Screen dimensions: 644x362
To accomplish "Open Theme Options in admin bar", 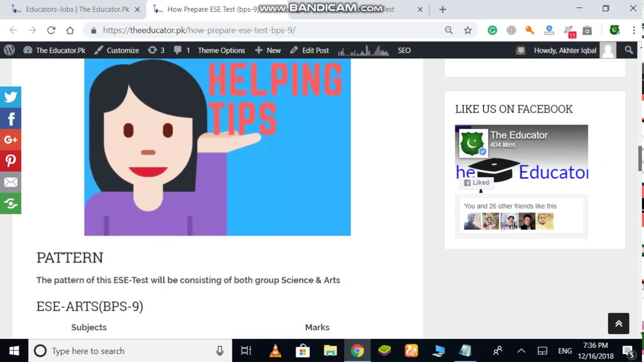I will click(x=221, y=50).
